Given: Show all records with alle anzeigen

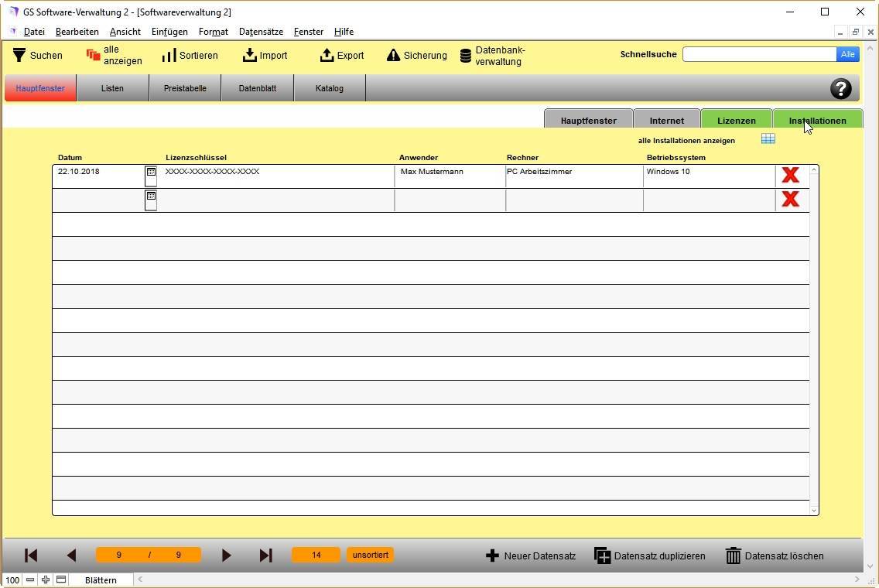Looking at the screenshot, I should tap(94, 55).
